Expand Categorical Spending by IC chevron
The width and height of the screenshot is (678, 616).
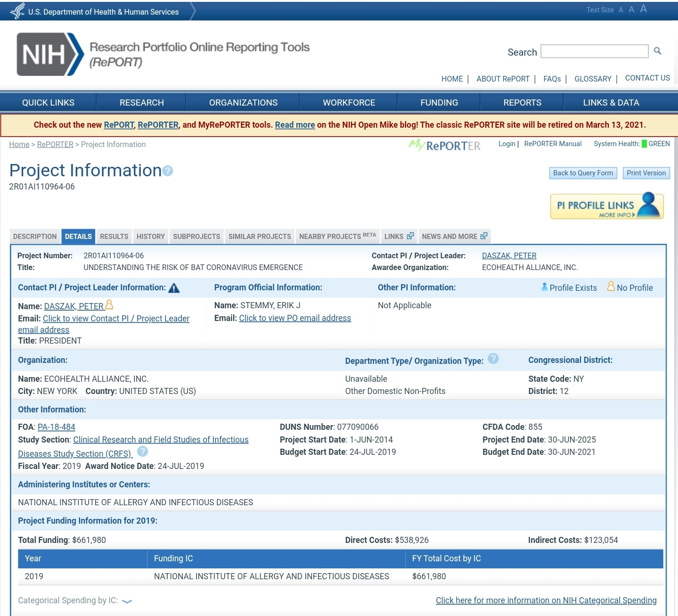(127, 601)
